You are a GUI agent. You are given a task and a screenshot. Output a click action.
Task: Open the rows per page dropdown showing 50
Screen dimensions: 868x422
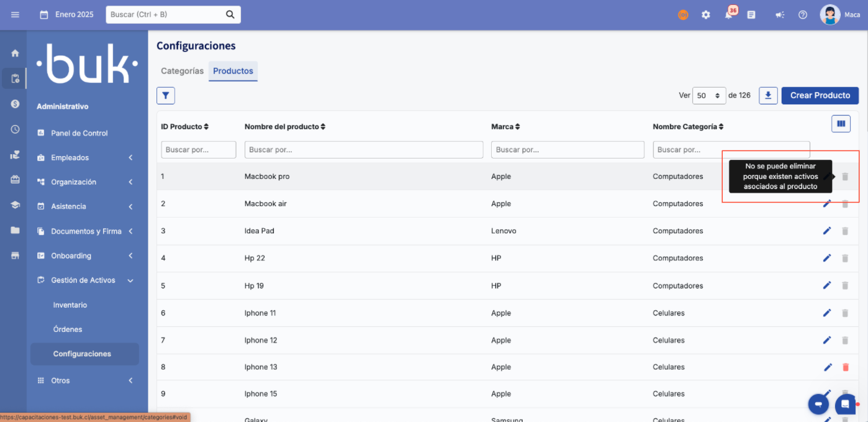click(708, 96)
